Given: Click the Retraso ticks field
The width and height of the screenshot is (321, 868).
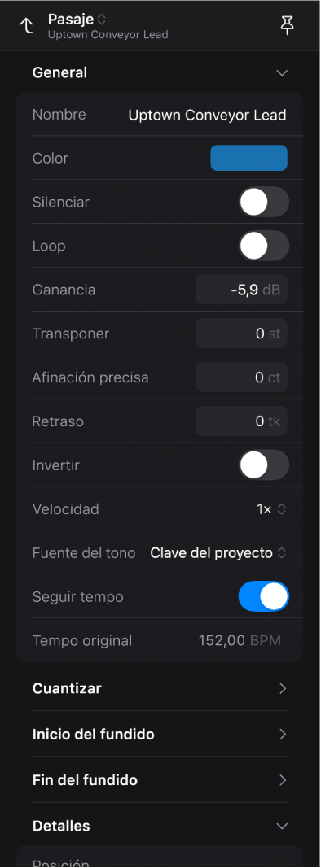Looking at the screenshot, I should click(x=242, y=421).
